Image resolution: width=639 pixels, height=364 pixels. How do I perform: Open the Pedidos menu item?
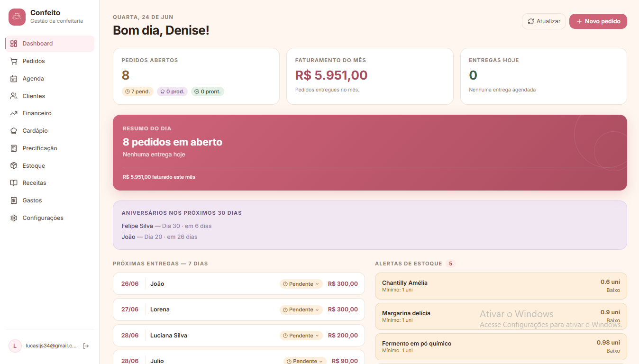tap(50, 61)
